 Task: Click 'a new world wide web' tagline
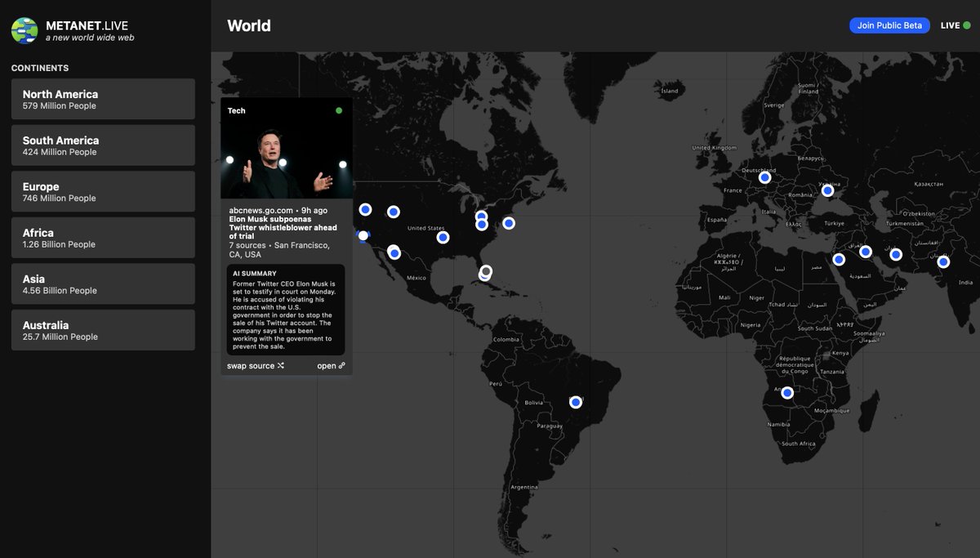point(90,38)
